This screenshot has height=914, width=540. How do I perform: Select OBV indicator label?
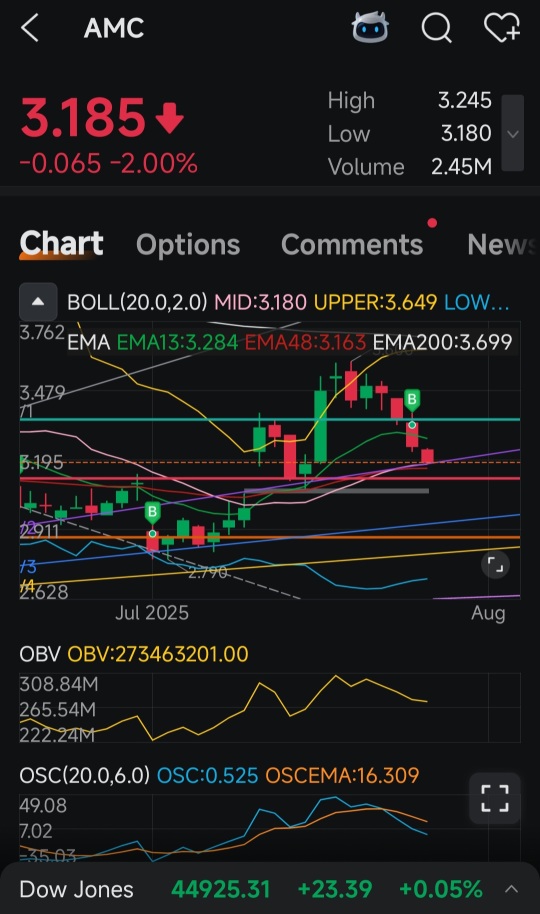click(x=40, y=654)
